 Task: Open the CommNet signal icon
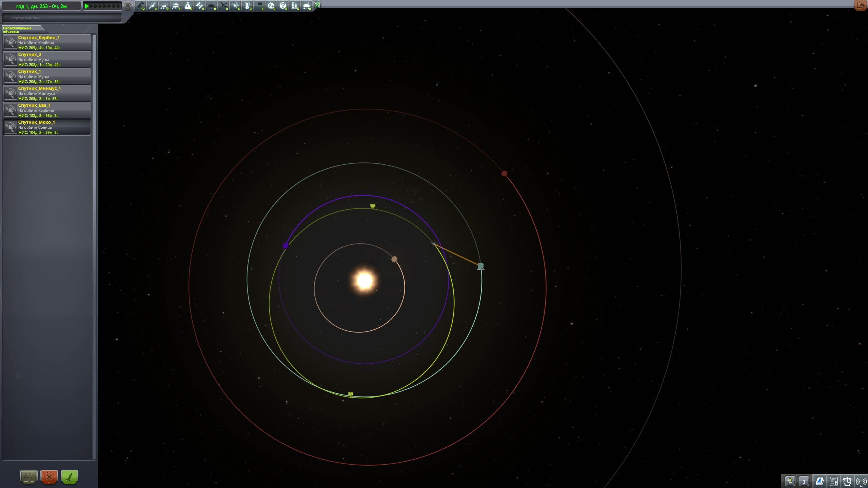[861, 481]
